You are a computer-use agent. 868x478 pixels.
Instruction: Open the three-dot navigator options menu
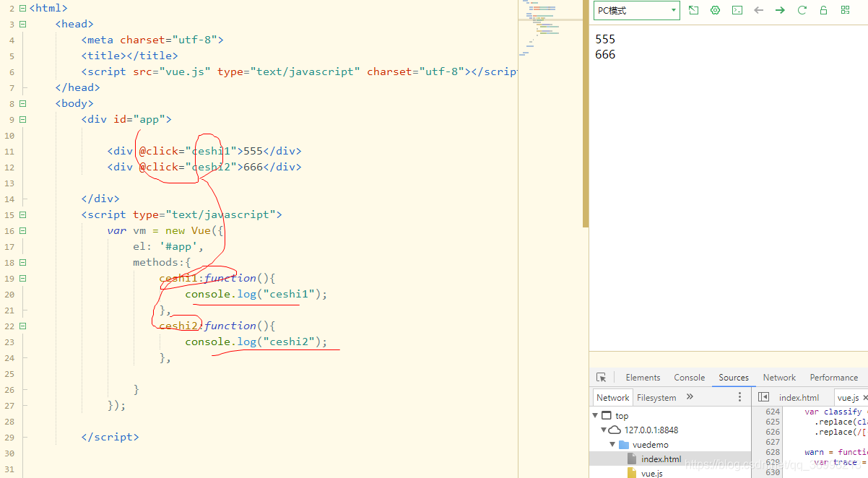coord(739,397)
